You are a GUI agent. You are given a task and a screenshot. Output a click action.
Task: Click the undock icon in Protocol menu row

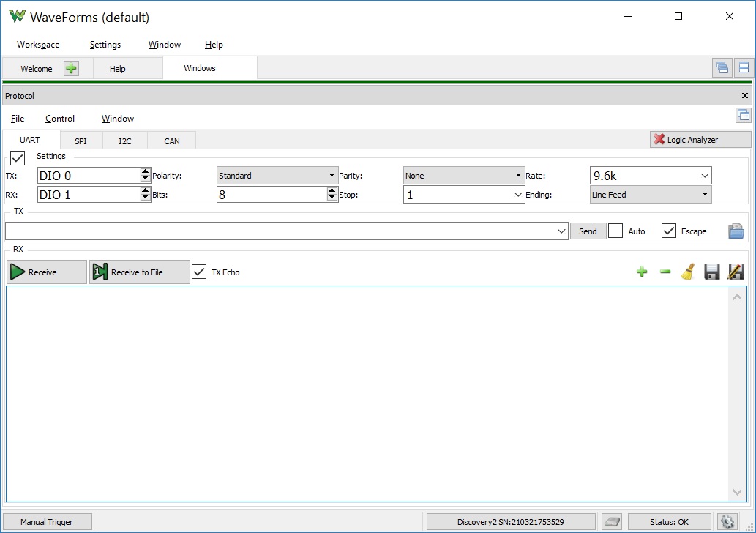744,115
